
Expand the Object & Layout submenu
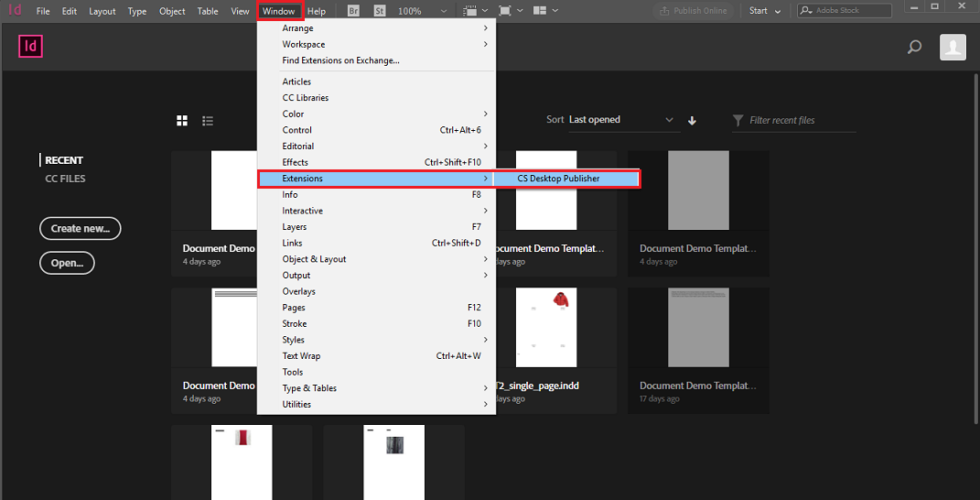click(x=376, y=259)
